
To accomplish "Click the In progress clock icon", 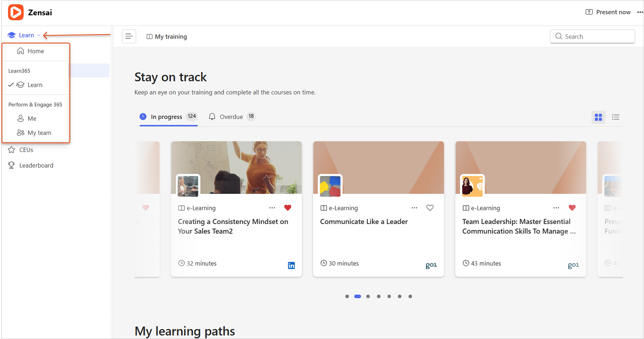I will coord(143,117).
